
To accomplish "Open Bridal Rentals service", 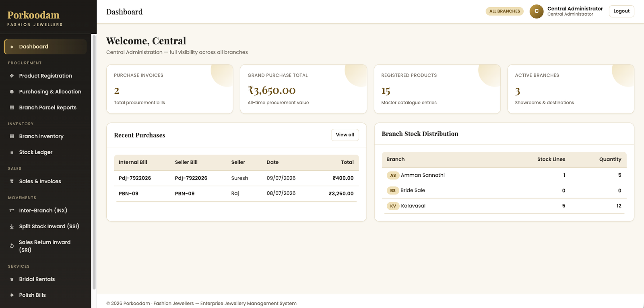I will pos(45,279).
